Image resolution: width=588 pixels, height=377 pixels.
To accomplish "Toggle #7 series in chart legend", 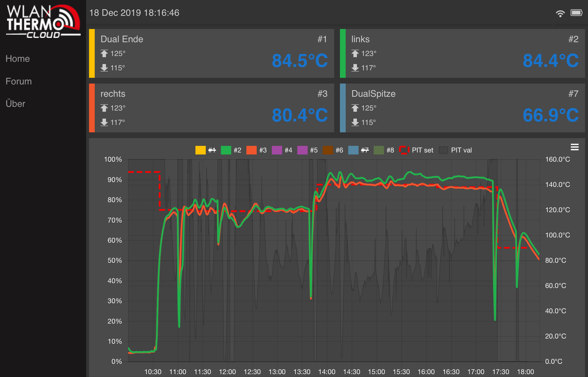I will point(358,150).
